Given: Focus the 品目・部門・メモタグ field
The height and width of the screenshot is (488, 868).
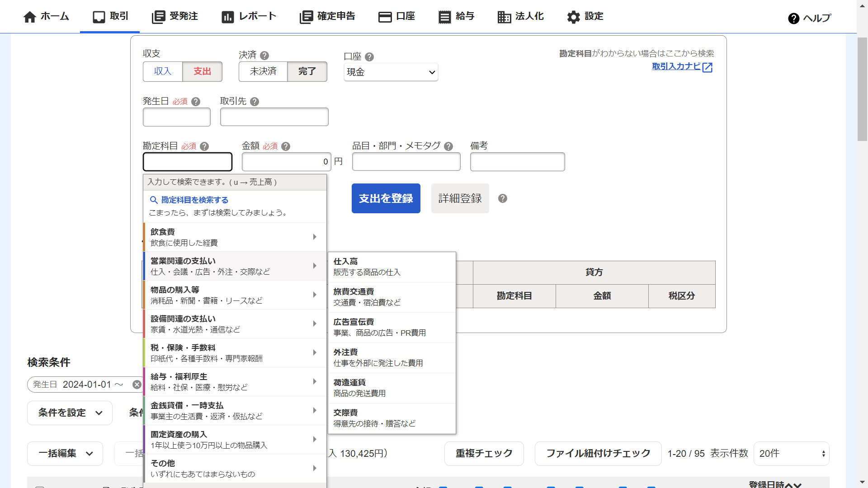Looking at the screenshot, I should [406, 162].
